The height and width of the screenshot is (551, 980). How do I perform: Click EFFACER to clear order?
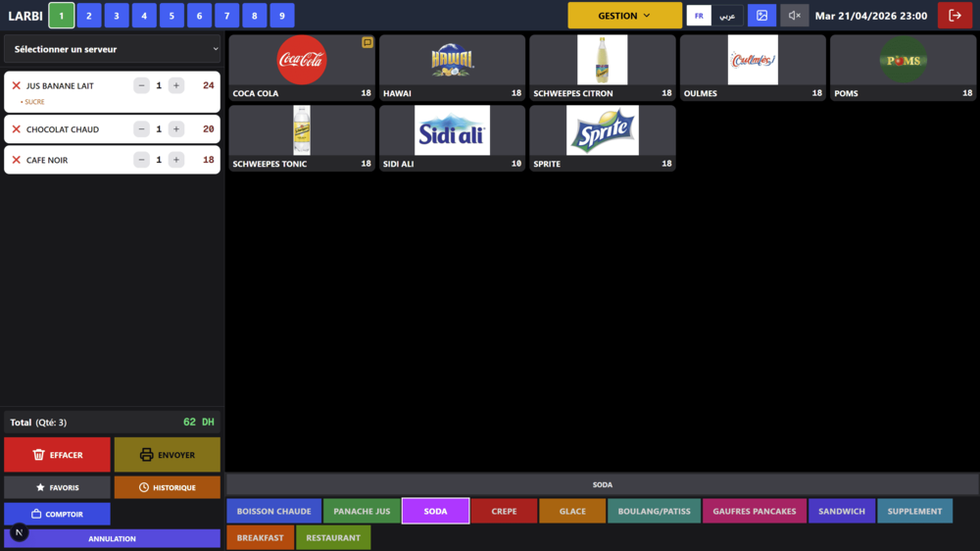pyautogui.click(x=57, y=455)
